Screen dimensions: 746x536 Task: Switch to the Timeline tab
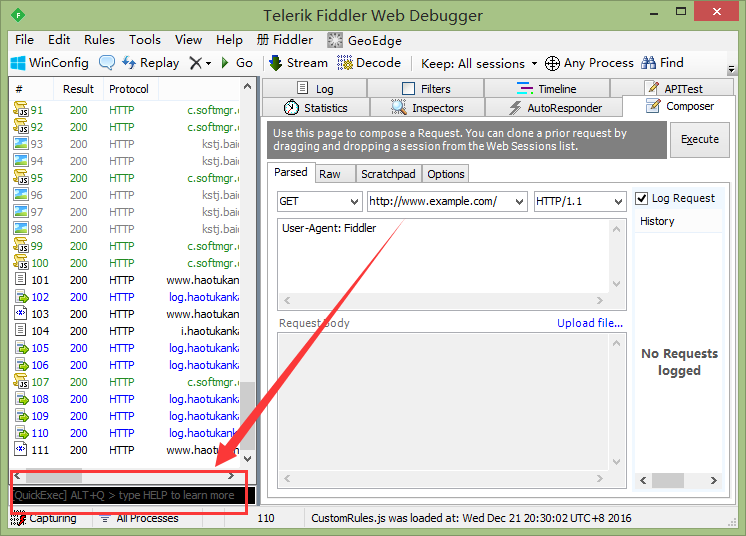(x=547, y=88)
